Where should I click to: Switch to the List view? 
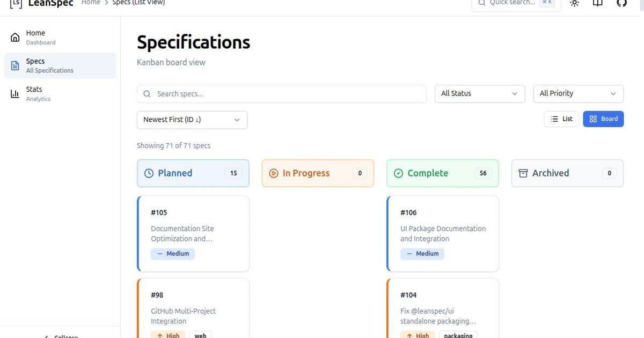(561, 119)
